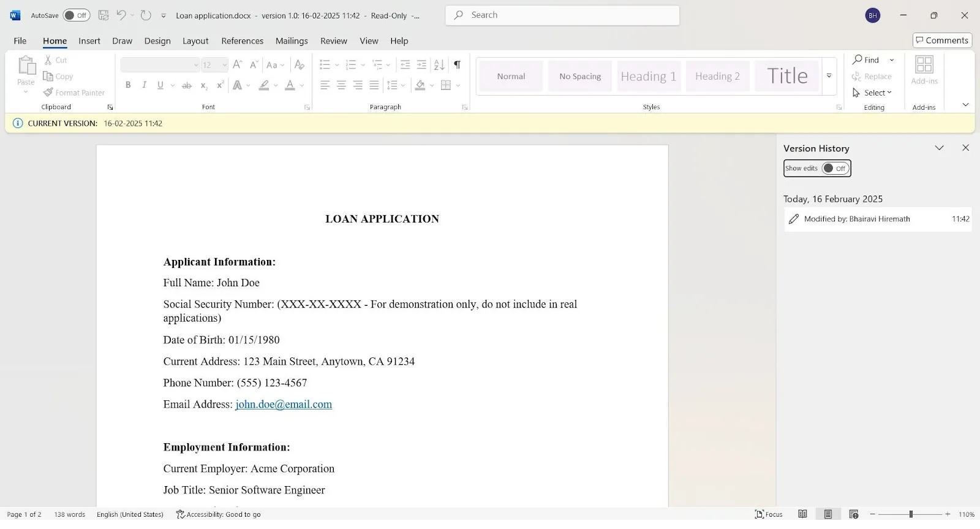Align text right

(x=358, y=85)
